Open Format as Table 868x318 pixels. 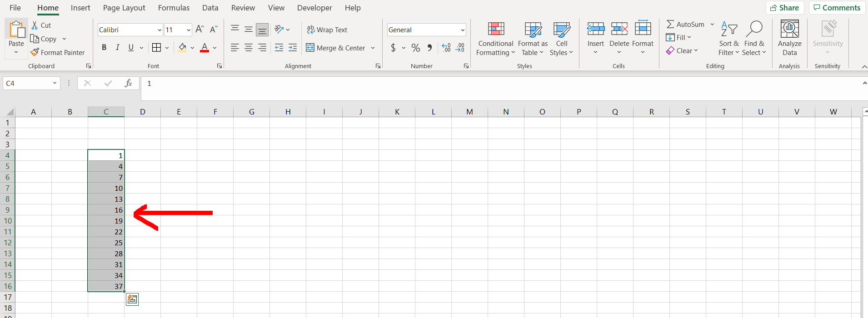click(533, 39)
